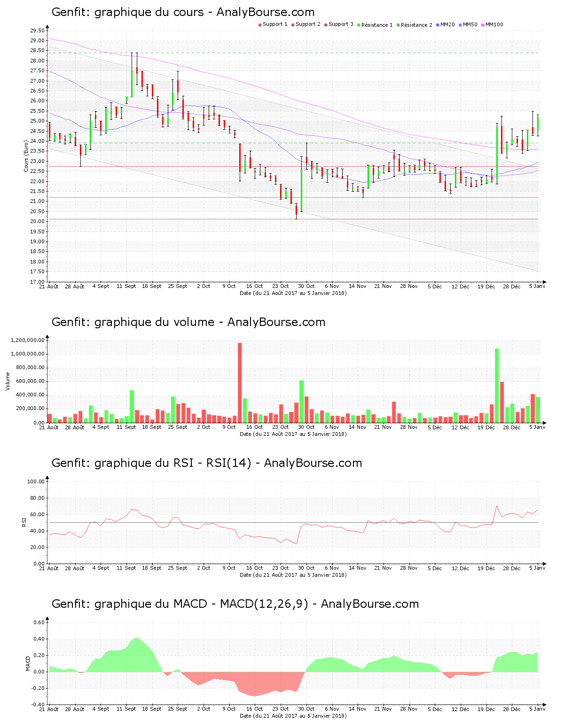
Task: Click the tallest green volume bar in December
Action: coord(497,386)
